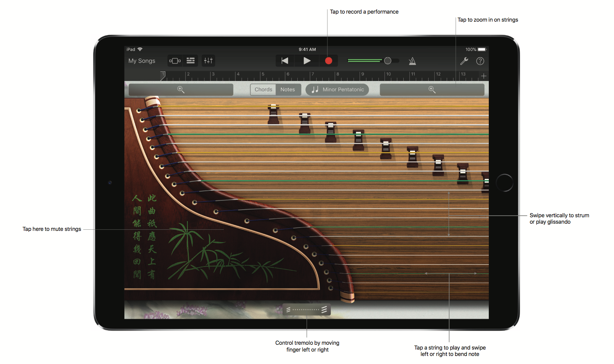Tap the plus sign to extend song sections
The height and width of the screenshot is (364, 614).
484,76
